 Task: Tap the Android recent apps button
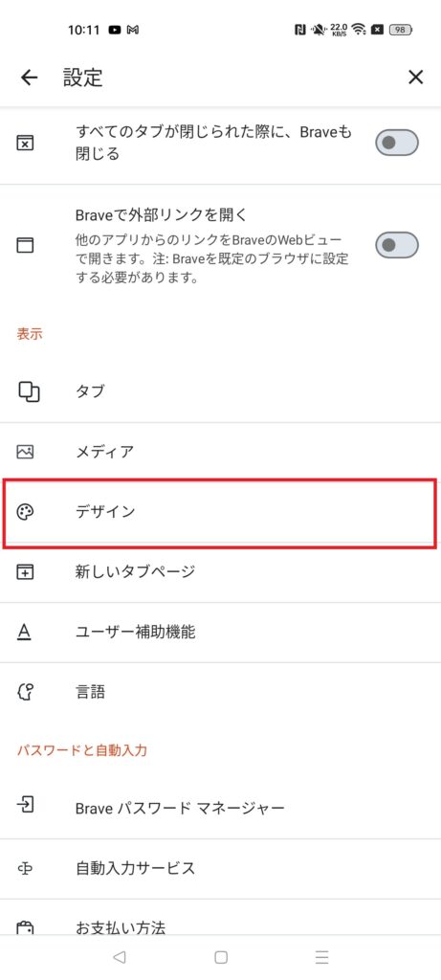[321, 957]
